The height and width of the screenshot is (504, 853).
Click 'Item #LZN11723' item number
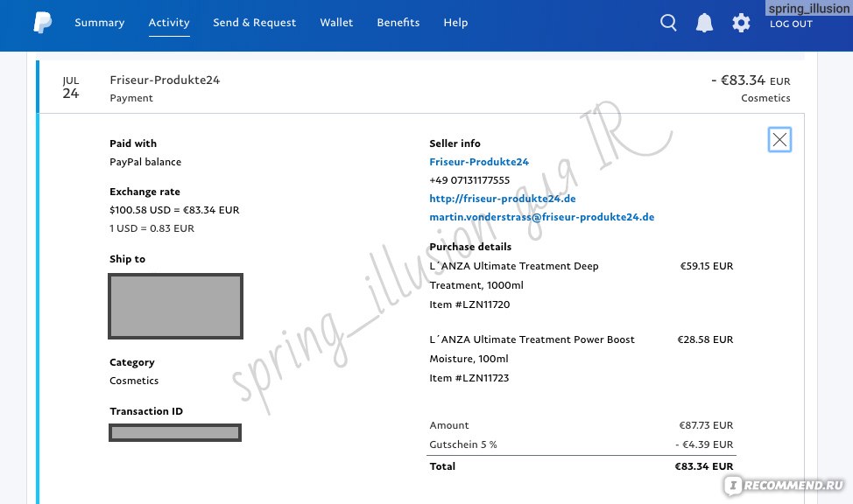(469, 378)
